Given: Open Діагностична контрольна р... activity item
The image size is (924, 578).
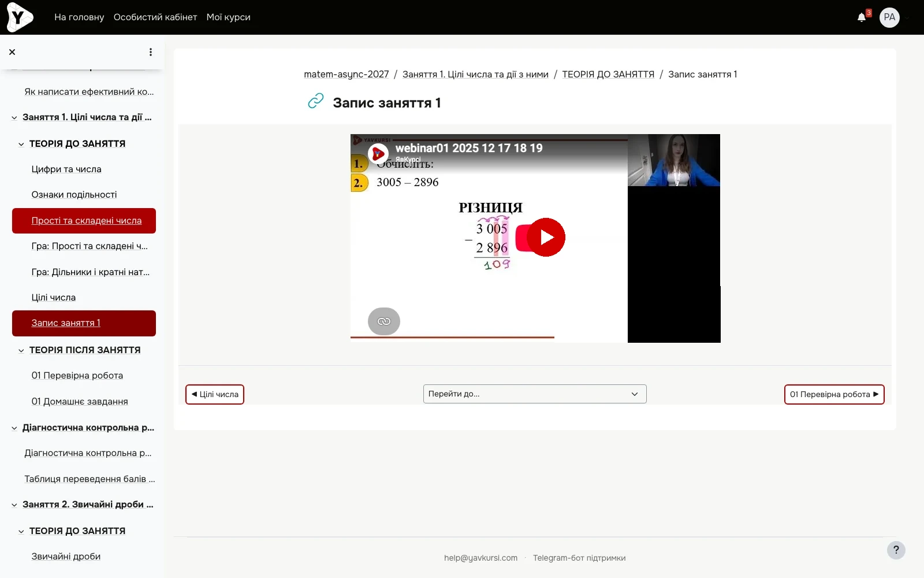Looking at the screenshot, I should tap(88, 453).
